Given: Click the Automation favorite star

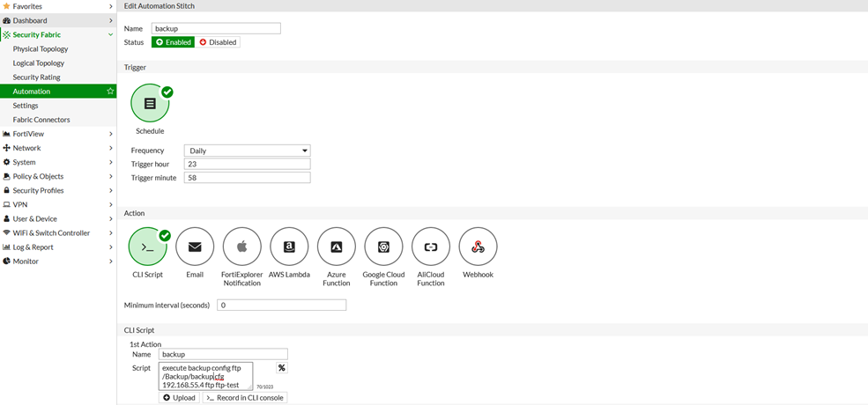Looking at the screenshot, I should [x=110, y=92].
